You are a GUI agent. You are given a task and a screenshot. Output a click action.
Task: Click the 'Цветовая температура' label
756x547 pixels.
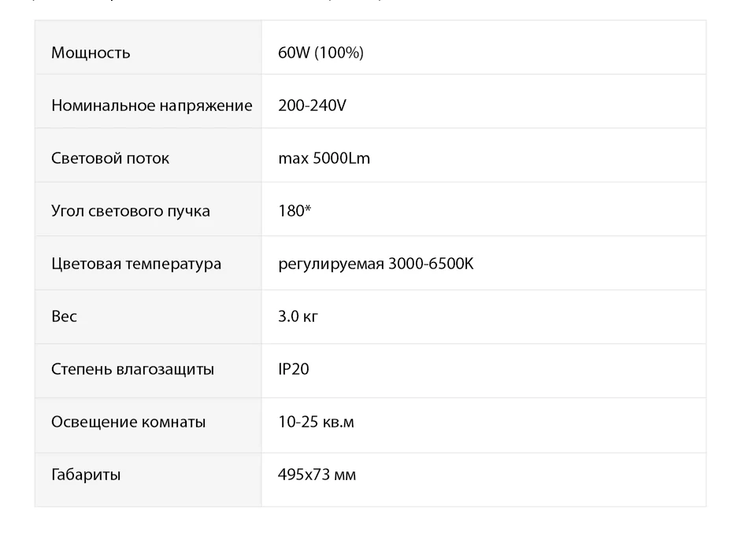click(136, 264)
